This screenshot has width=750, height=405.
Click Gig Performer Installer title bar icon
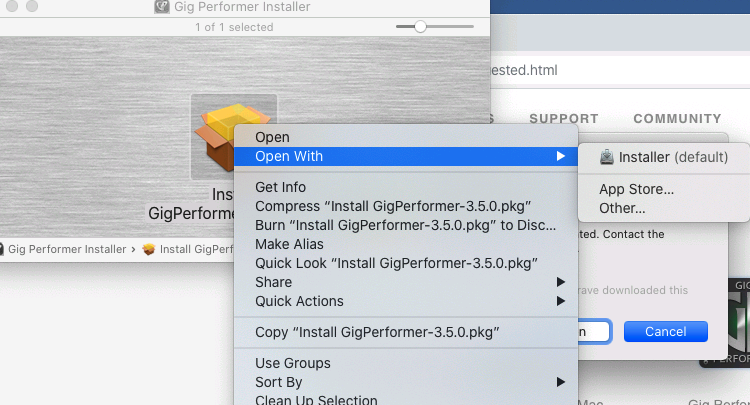click(x=162, y=7)
